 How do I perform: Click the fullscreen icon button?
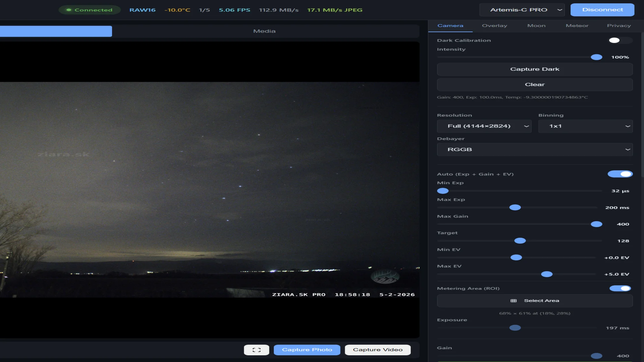pyautogui.click(x=256, y=350)
